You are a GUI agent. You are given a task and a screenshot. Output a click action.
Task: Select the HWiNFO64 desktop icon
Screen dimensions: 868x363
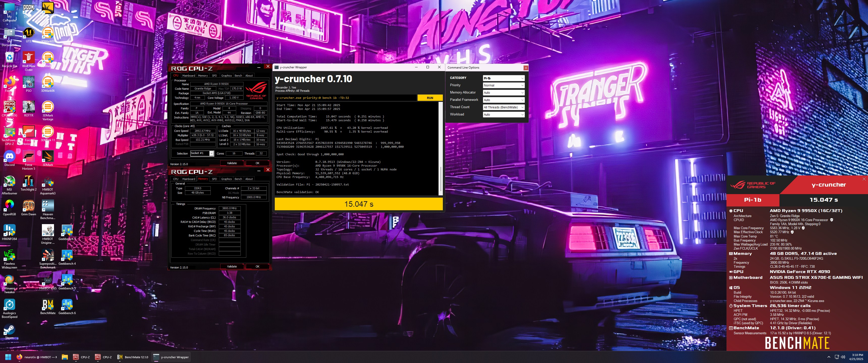click(x=9, y=232)
